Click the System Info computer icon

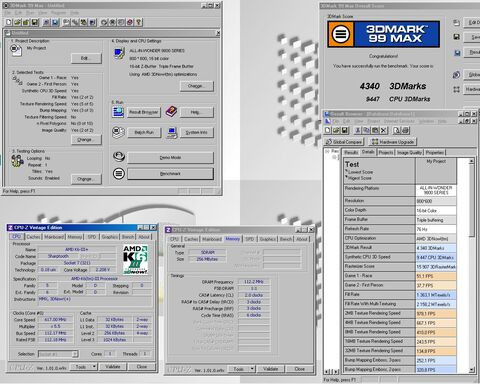click(171, 133)
